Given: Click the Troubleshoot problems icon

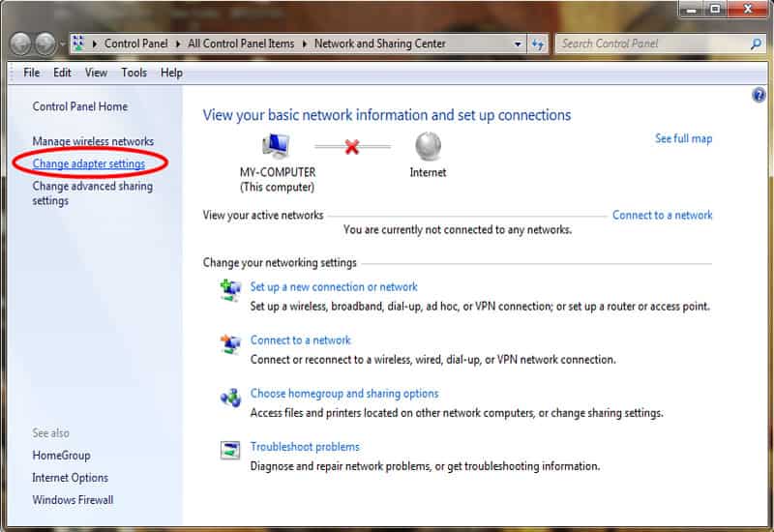Looking at the screenshot, I should click(231, 449).
